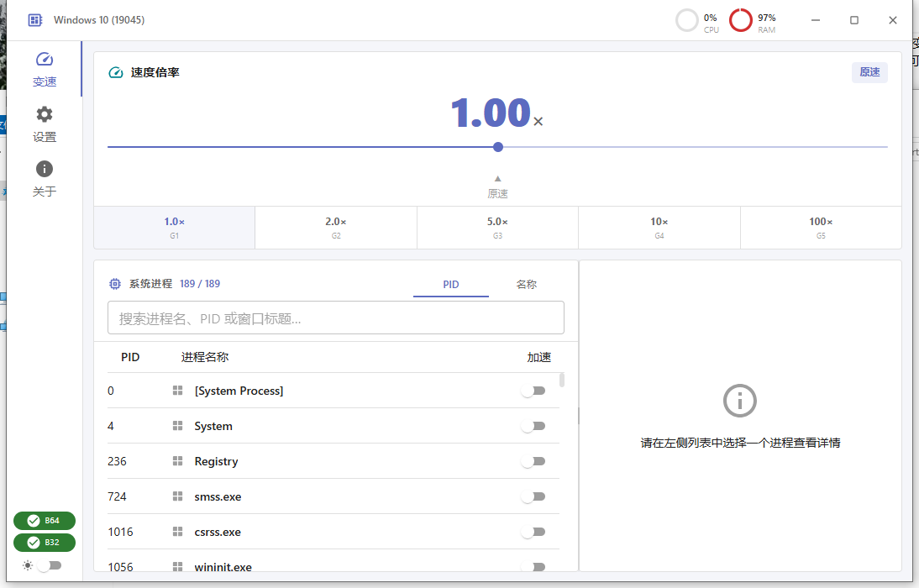Select the smss.exe process name
This screenshot has width=919, height=588.
click(x=218, y=496)
